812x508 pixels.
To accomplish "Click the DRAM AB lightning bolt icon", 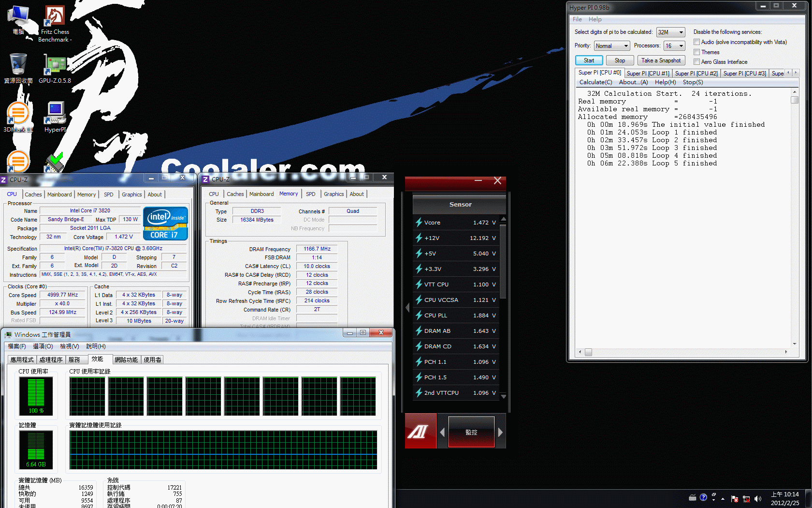I will [419, 331].
